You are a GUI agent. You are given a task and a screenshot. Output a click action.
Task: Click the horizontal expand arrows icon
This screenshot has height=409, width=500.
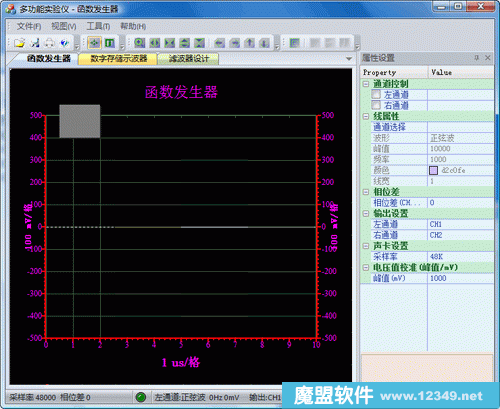(x=154, y=43)
